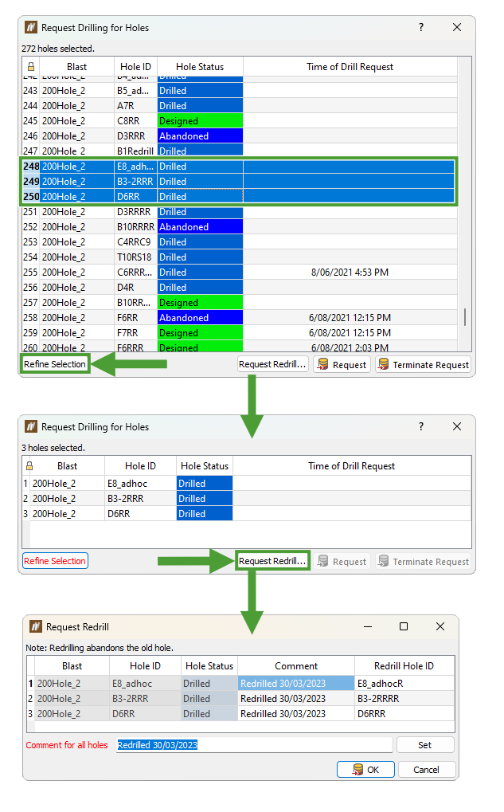504x812 pixels.
Task: Click the Comment for all holes field
Action: tap(254, 745)
